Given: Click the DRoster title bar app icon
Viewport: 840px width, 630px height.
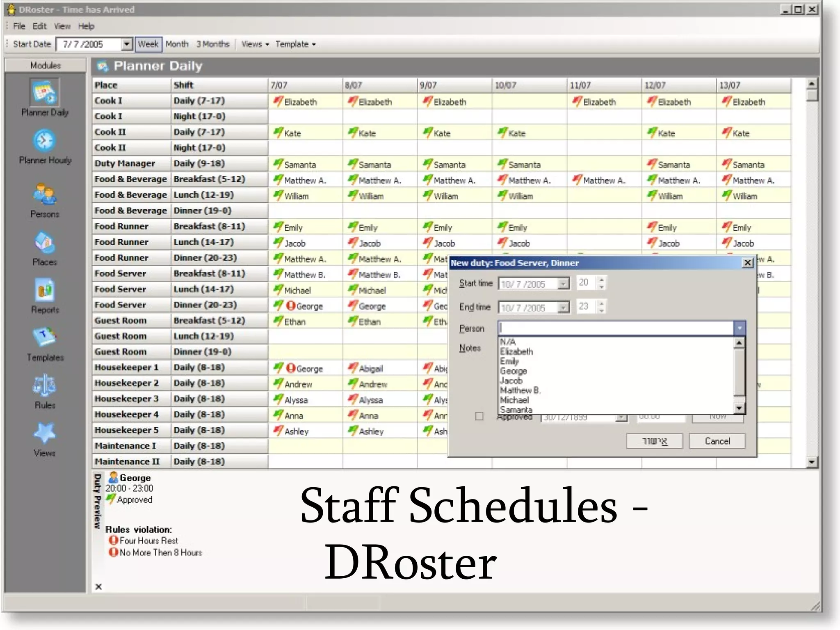Looking at the screenshot, I should point(11,9).
